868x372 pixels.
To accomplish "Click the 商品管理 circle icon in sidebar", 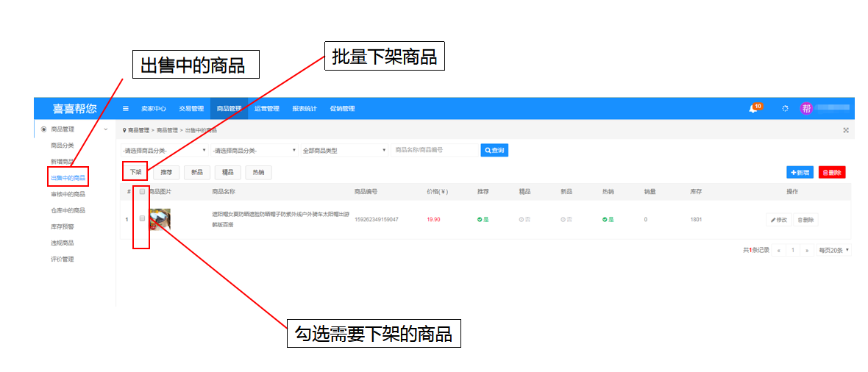I will pos(43,129).
